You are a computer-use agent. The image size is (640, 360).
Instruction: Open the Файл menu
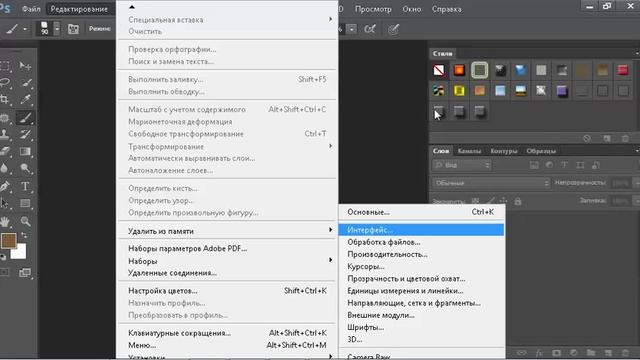click(x=31, y=9)
